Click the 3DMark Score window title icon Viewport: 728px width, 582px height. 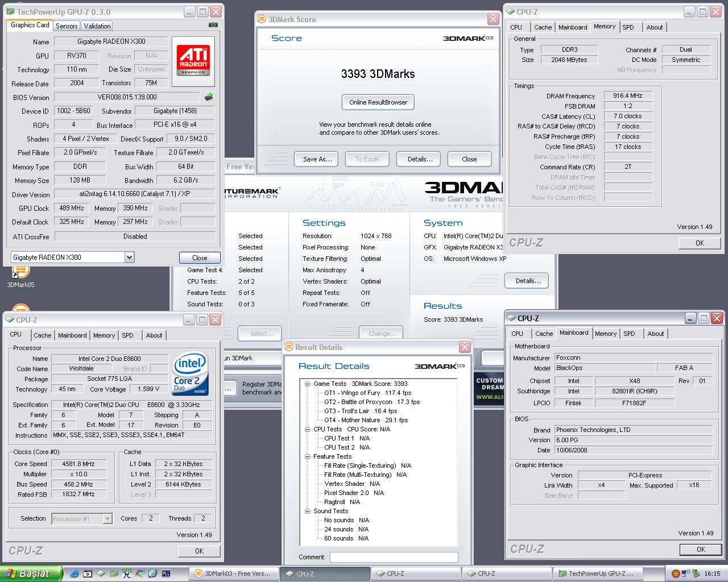click(262, 19)
